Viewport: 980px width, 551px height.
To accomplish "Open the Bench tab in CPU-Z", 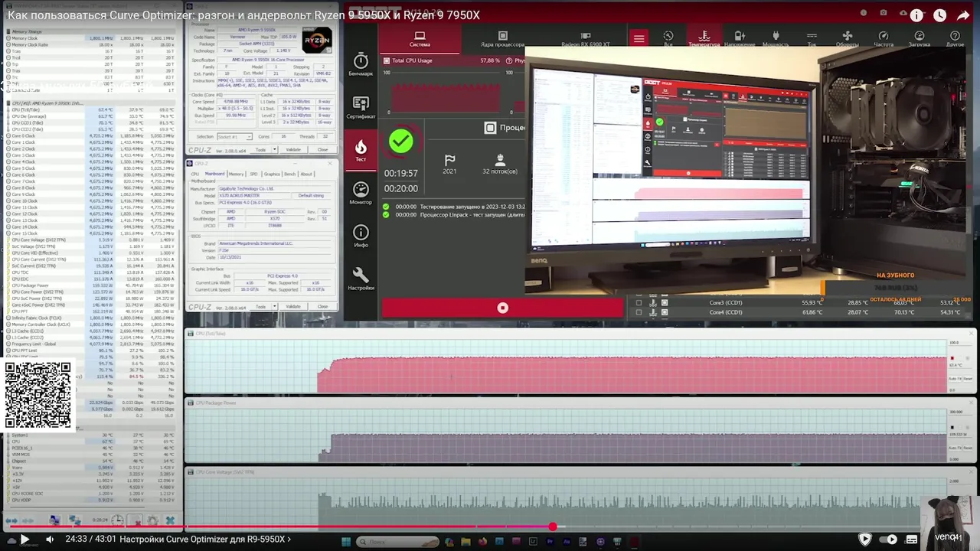I will tap(290, 174).
